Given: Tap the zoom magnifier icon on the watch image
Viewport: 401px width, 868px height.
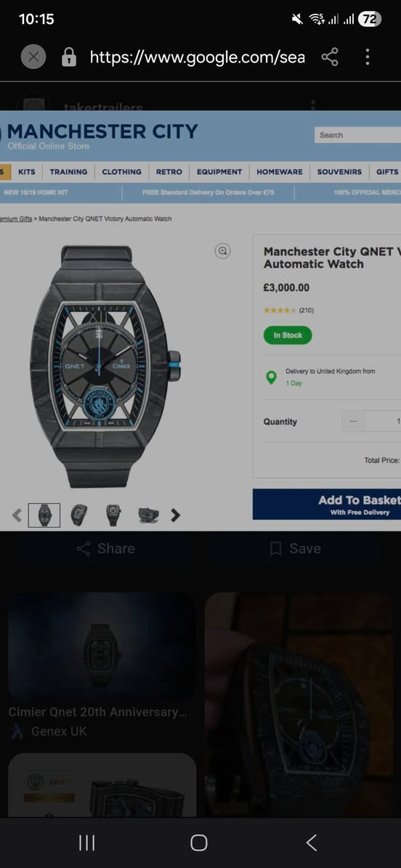Looking at the screenshot, I should click(222, 251).
